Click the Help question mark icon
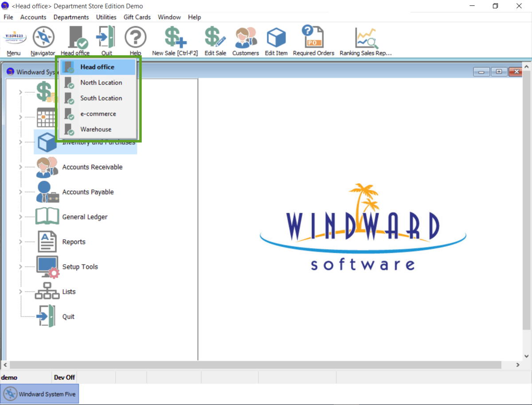This screenshot has width=532, height=405. point(135,38)
